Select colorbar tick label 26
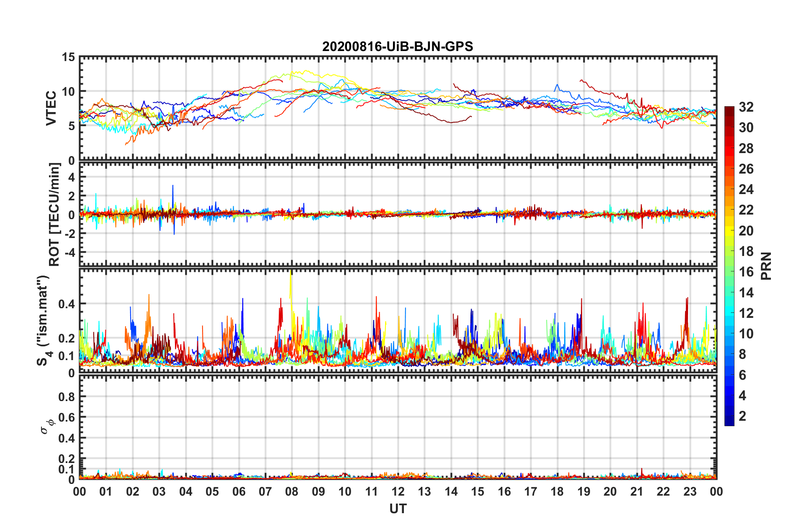796x532 pixels. click(746, 169)
